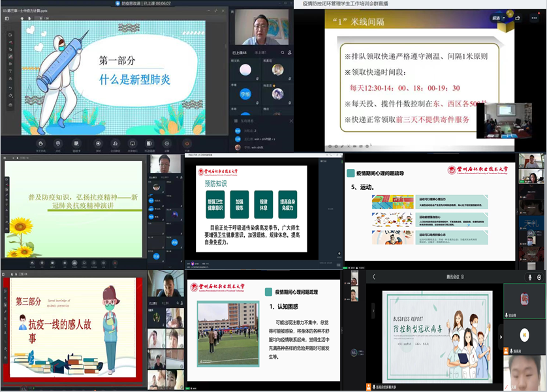547x392 pixels.
Task: Go back with Tencent Meeting back arrow
Action: click(x=374, y=277)
